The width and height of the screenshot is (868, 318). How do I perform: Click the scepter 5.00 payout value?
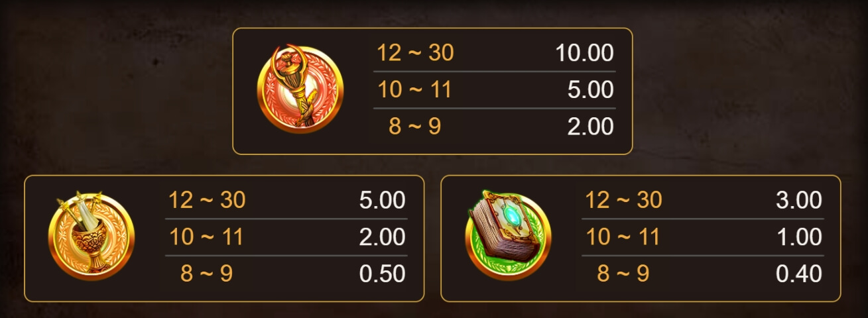(x=590, y=90)
